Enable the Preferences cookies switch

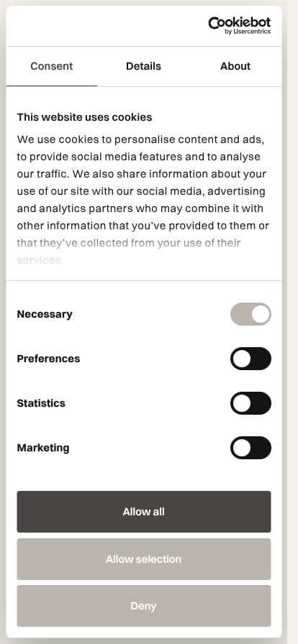click(250, 359)
